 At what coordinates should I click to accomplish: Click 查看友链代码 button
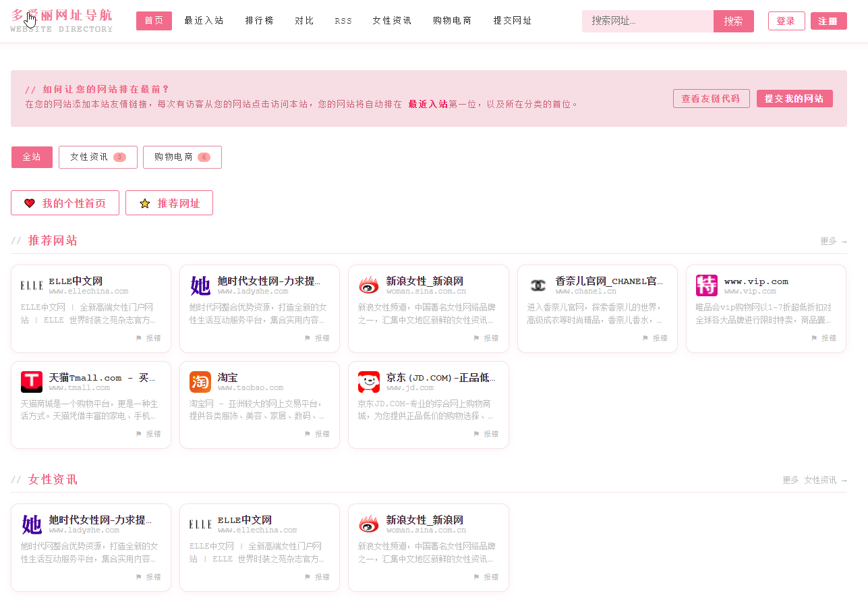point(712,99)
